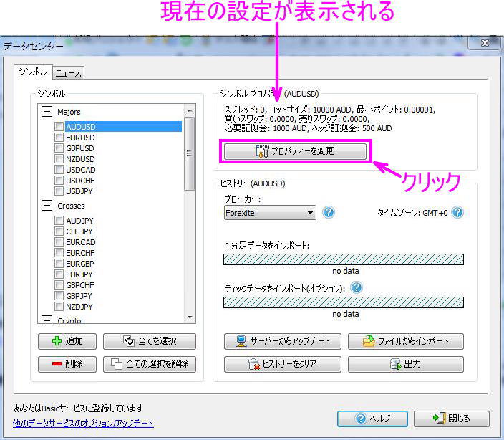Screen dimensions: 504x440
Task: Select EURJPY symbol row
Action: point(79,274)
